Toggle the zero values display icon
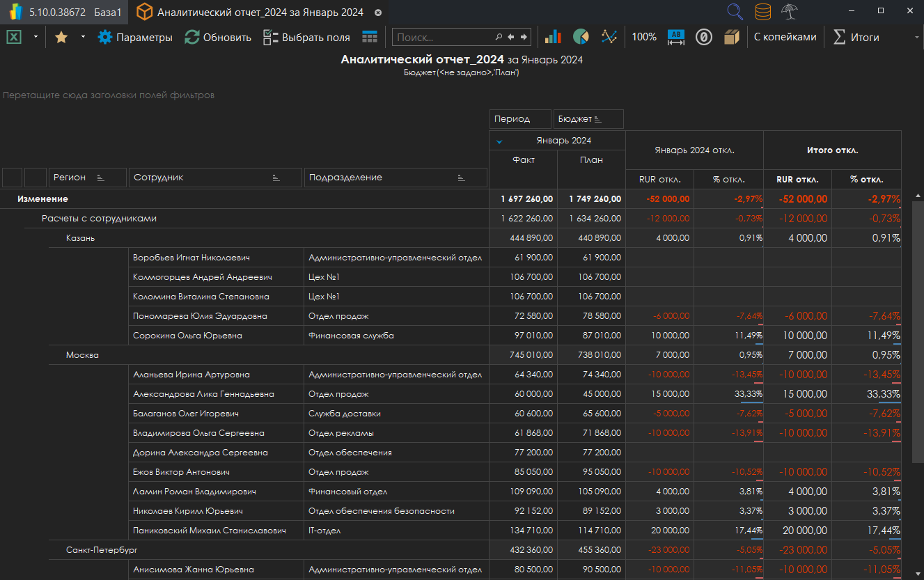 pos(704,37)
